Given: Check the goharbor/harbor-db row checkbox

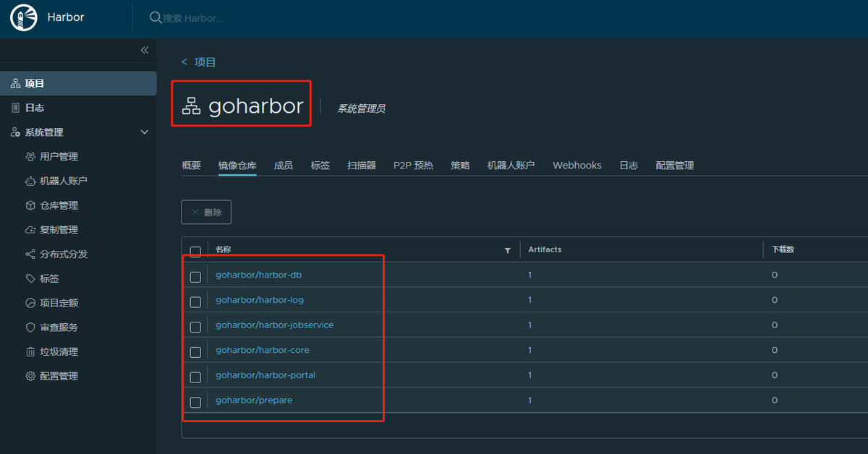Looking at the screenshot, I should (x=195, y=277).
